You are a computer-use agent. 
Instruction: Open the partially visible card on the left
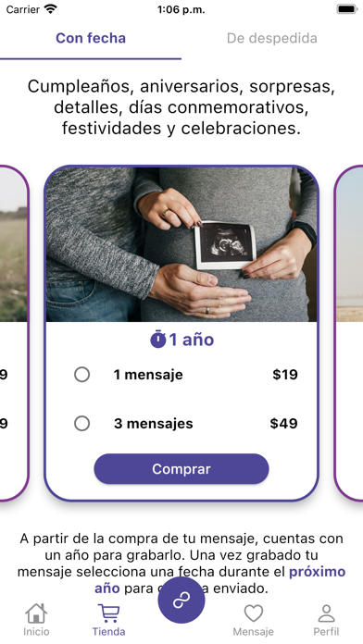[x=15, y=333]
